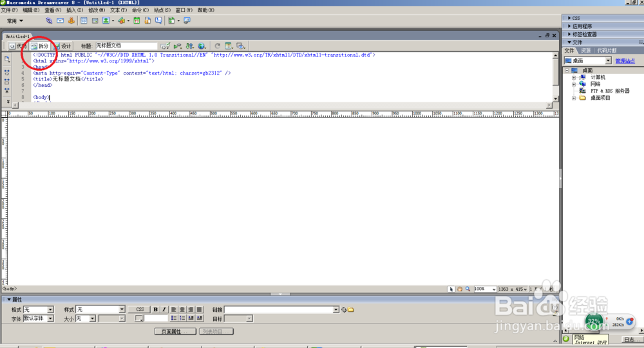Collapse the 文件 panel group
The width and height of the screenshot is (644, 348).
(x=569, y=42)
